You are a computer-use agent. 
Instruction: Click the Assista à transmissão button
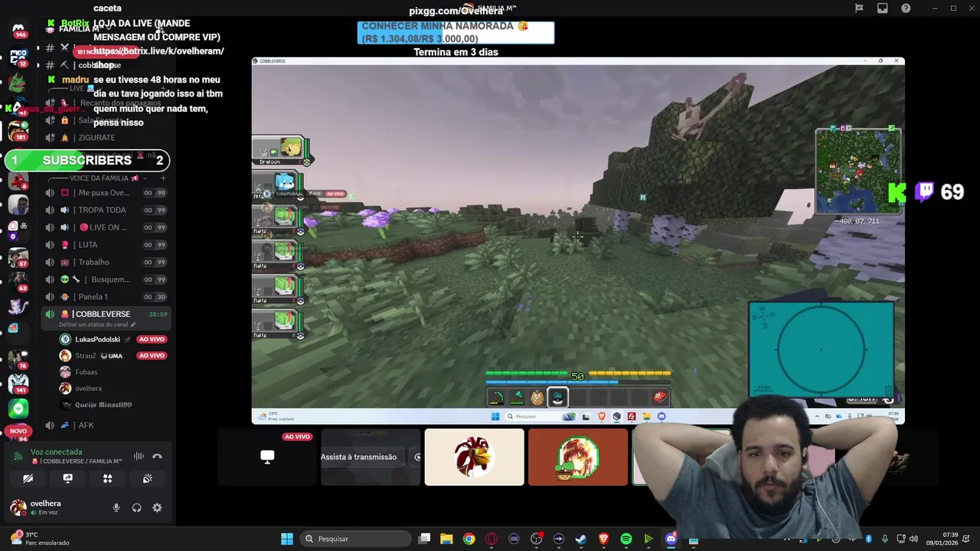click(x=358, y=457)
